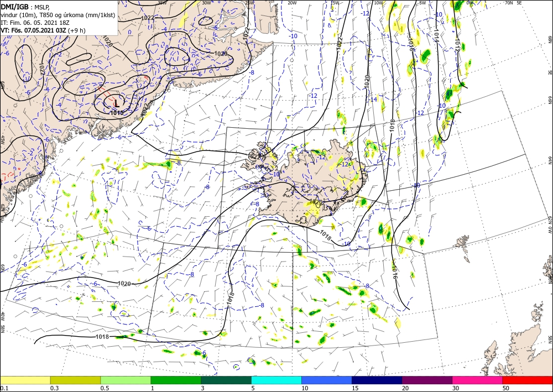This screenshot has height=392, width=553.
Task: Pick the blue 10–15 legend swatch
Action: [327, 380]
